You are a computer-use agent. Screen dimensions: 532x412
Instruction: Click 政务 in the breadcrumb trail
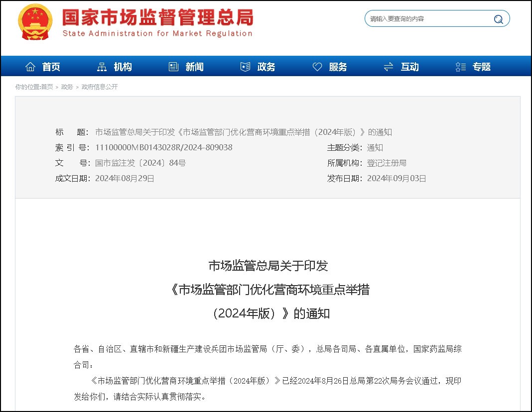[x=67, y=87]
